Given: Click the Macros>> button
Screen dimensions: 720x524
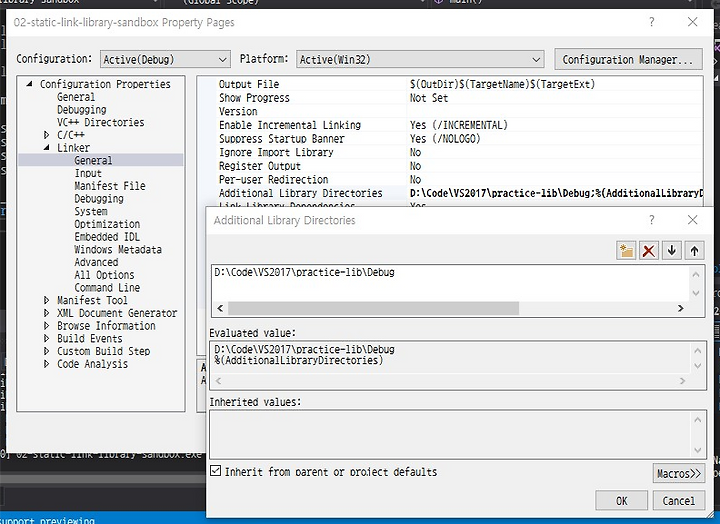Looking at the screenshot, I should pyautogui.click(x=679, y=473).
